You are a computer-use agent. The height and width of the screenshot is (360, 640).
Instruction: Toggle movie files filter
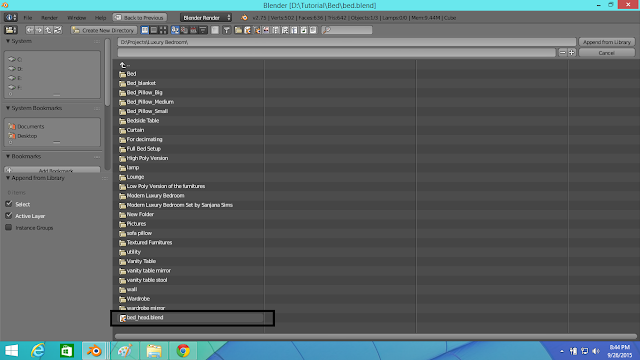pyautogui.click(x=276, y=30)
